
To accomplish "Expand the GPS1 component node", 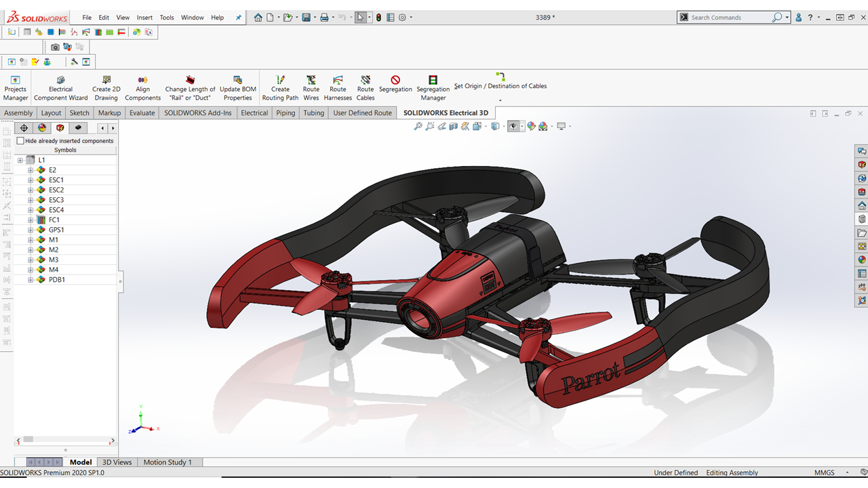I will 31,230.
